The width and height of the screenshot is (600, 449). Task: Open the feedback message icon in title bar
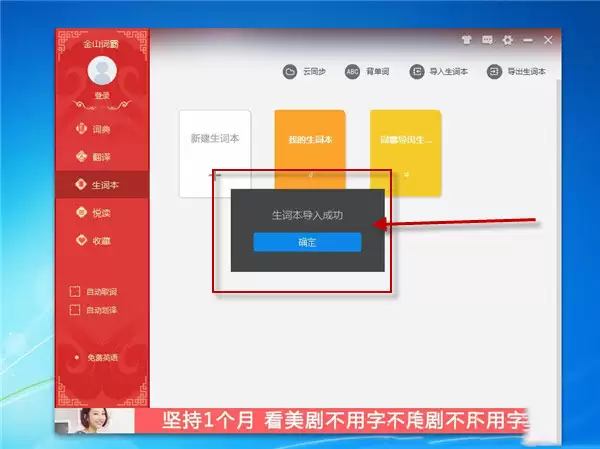[487, 40]
